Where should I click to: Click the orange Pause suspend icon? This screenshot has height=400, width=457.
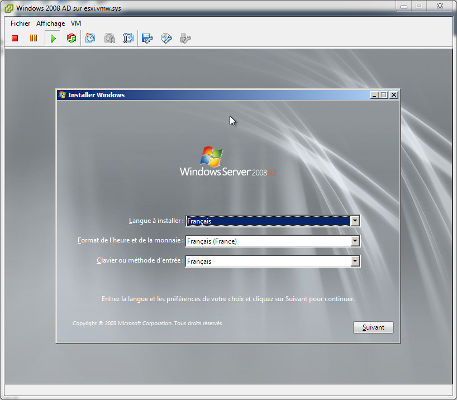pyautogui.click(x=33, y=38)
